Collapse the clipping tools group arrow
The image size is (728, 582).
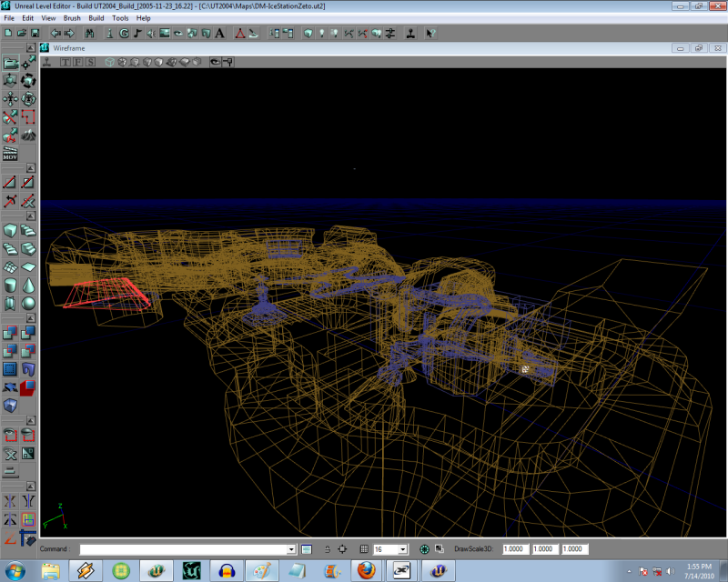pyautogui.click(x=31, y=168)
